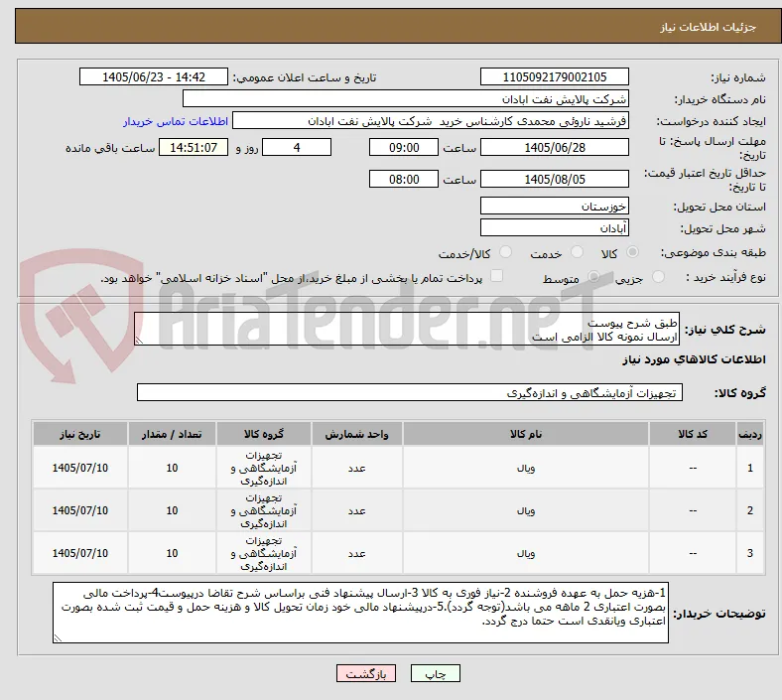
Task: Click the goods group cell in row 2
Action: [x=263, y=511]
